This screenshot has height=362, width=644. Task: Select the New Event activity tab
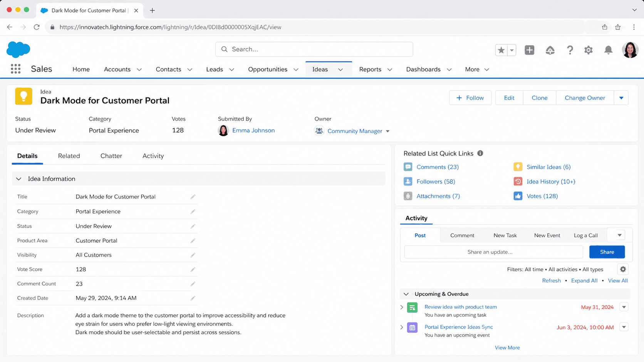coord(547,235)
